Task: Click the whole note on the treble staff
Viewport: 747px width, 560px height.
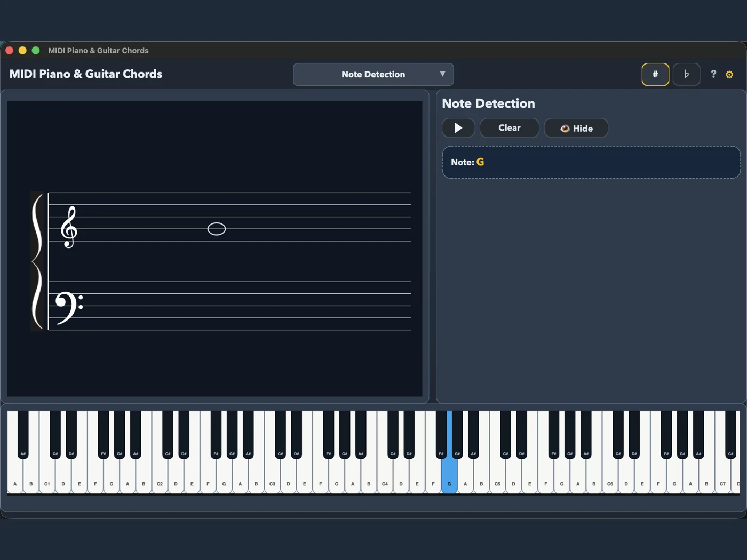Action: (x=217, y=229)
